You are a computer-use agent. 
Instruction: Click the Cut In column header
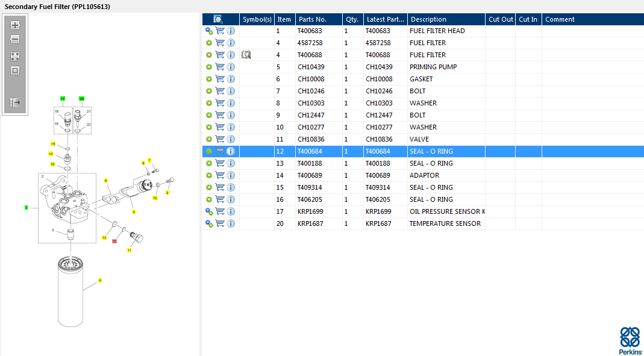[x=528, y=19]
